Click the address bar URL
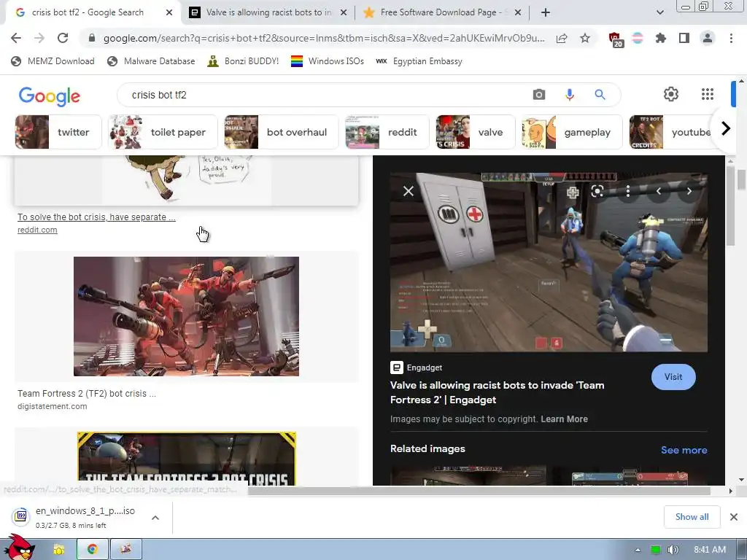The height and width of the screenshot is (560, 747). click(324, 38)
